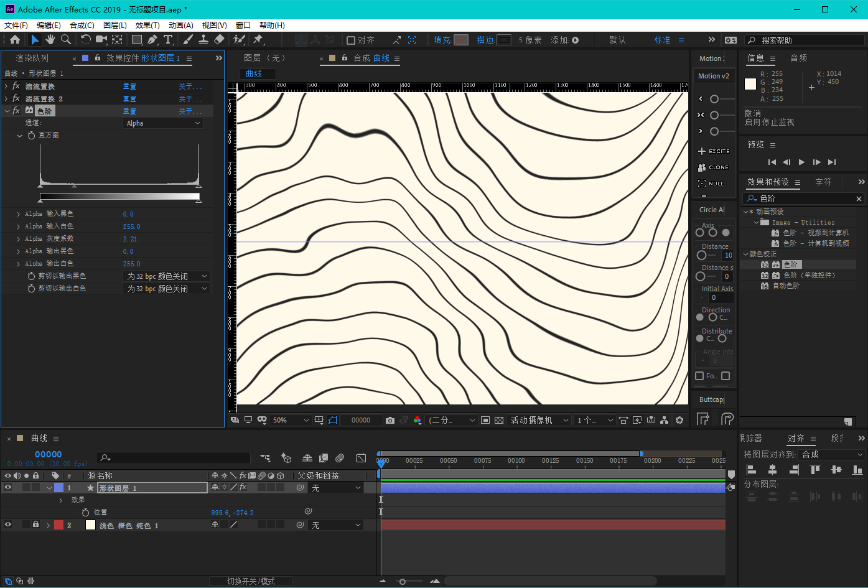The image size is (868, 588).
Task: Hide the 形状图层 1 layer
Action: coord(8,488)
